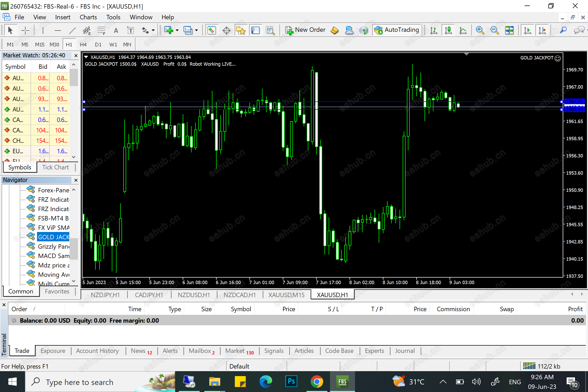Switch timeframe to D1
Screen dimensions: 588x392
[98, 45]
